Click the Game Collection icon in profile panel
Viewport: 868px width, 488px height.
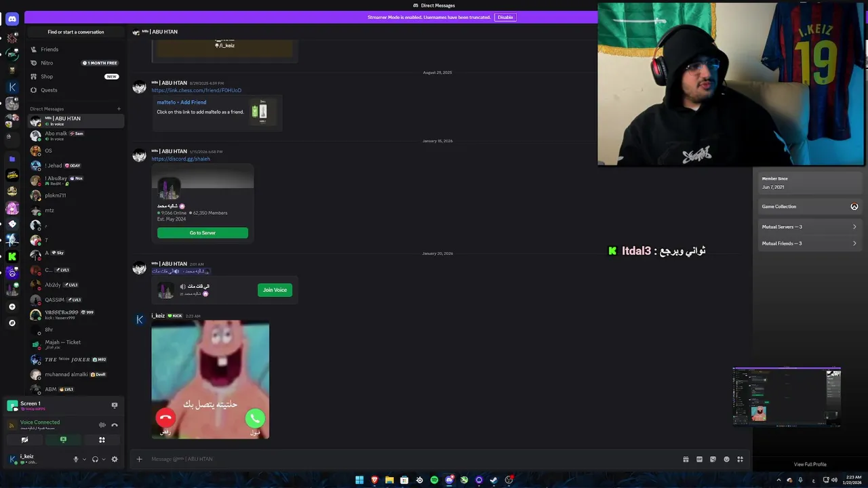coord(854,207)
